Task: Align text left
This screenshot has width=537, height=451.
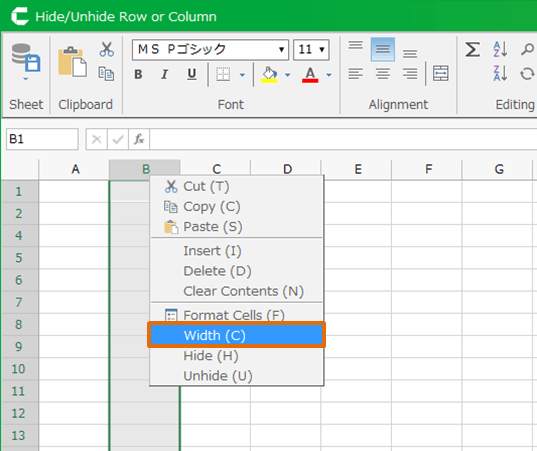Action: pos(356,73)
